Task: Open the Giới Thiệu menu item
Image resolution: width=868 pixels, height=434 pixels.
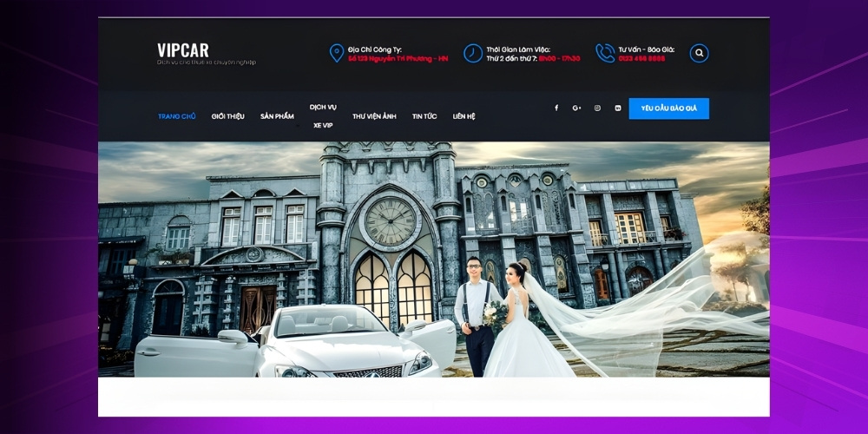Action: (228, 116)
